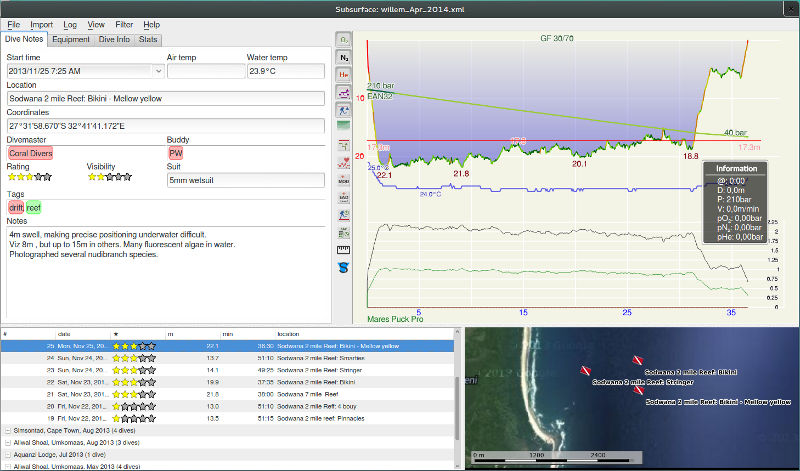Open the Start time dropdown arrow
Viewport: 800px width, 471px height.
tap(158, 71)
